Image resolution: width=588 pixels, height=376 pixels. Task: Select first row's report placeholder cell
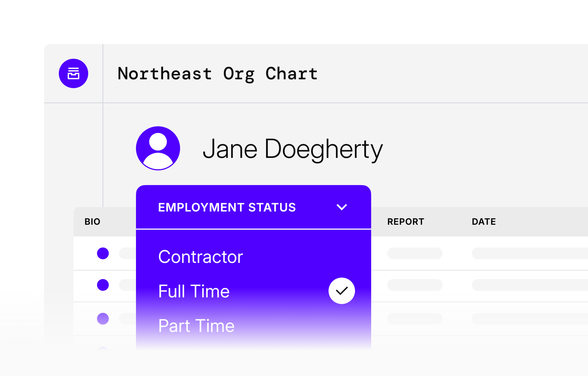pos(415,253)
